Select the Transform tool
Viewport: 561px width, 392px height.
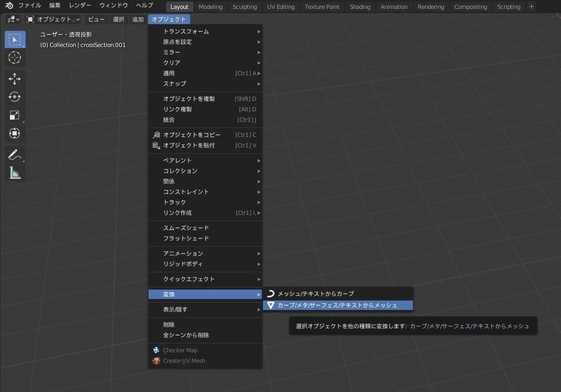[15, 133]
